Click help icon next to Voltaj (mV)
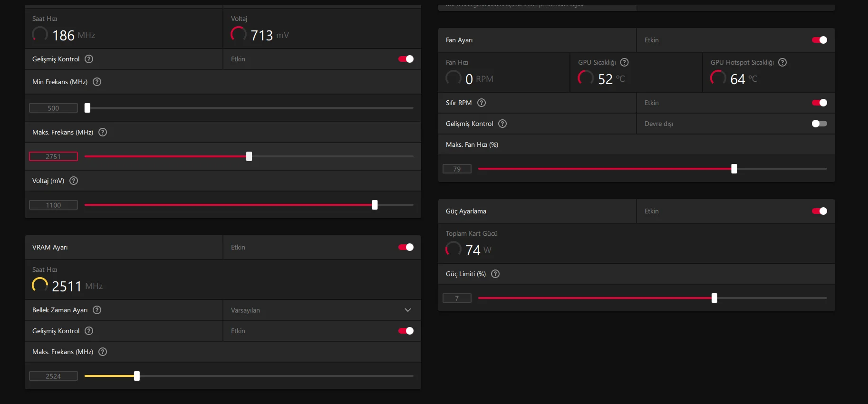 (74, 181)
